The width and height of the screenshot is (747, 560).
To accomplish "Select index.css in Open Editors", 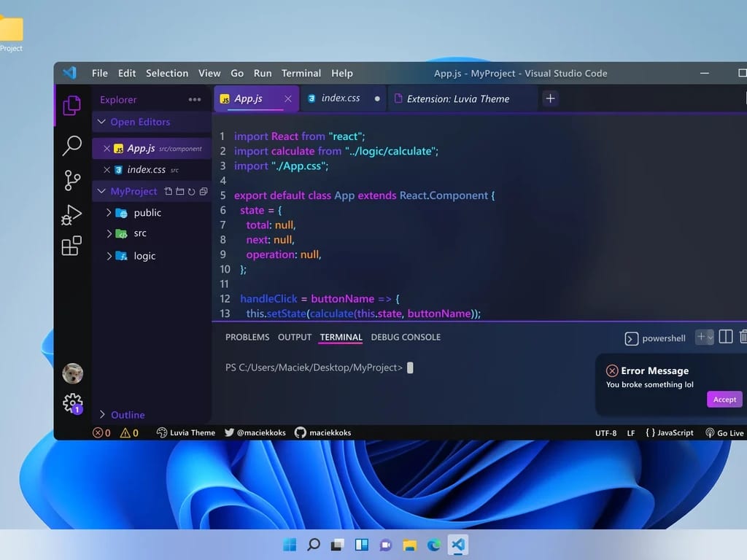I will pos(152,169).
